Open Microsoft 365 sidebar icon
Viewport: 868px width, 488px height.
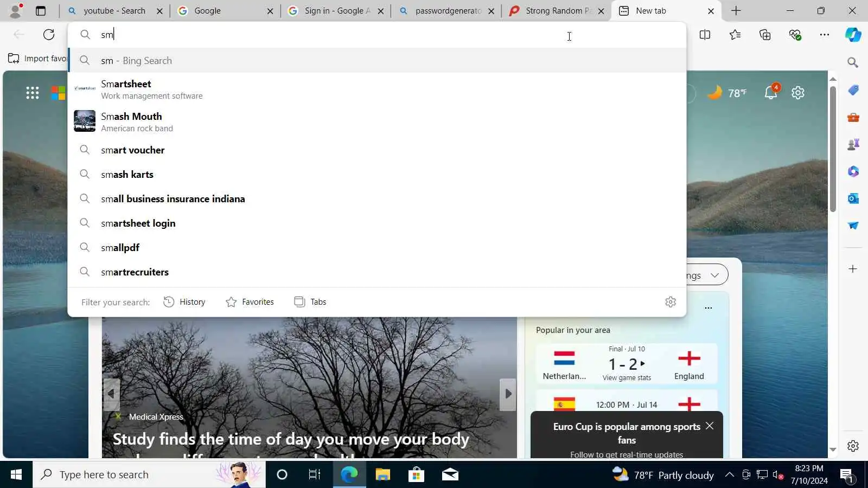853,171
